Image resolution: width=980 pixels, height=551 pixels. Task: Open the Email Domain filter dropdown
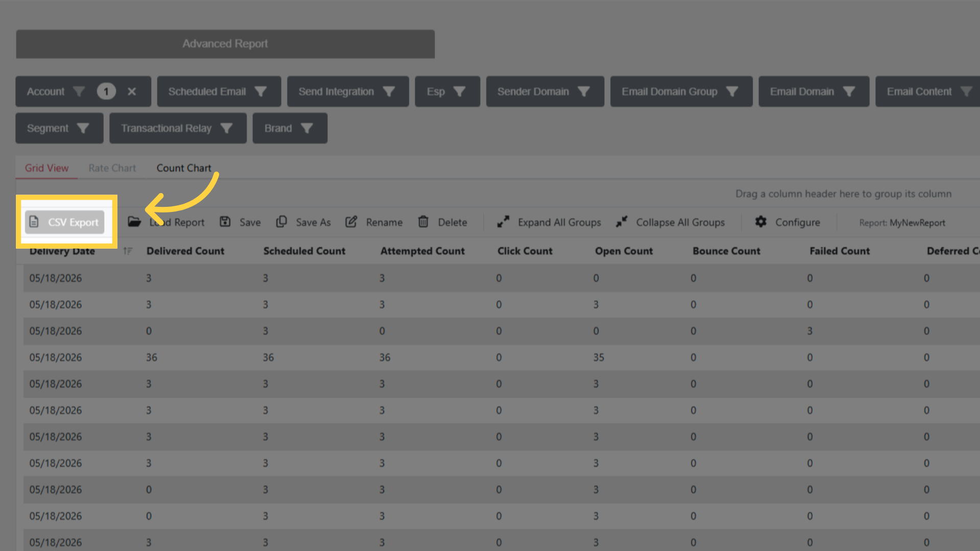[x=814, y=91]
